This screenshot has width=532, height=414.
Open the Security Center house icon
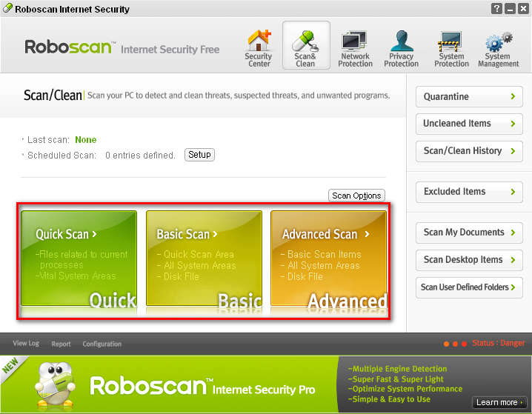259,40
